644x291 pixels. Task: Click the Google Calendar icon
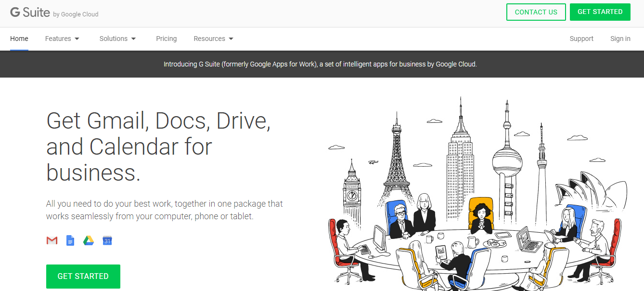pos(107,240)
